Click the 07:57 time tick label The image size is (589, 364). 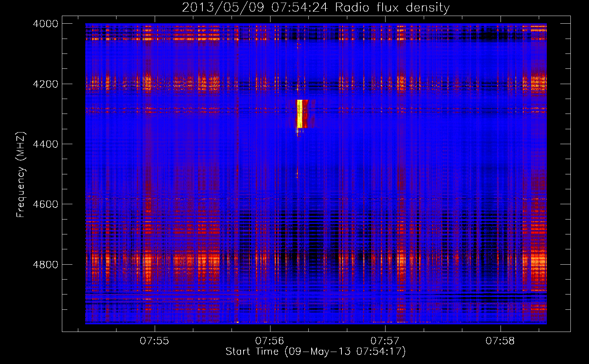[x=385, y=341]
